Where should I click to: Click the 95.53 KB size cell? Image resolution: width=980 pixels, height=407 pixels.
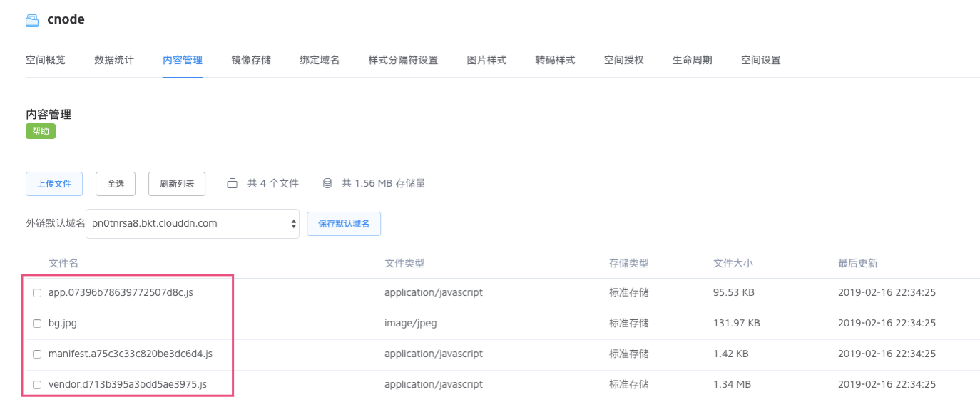click(x=734, y=292)
